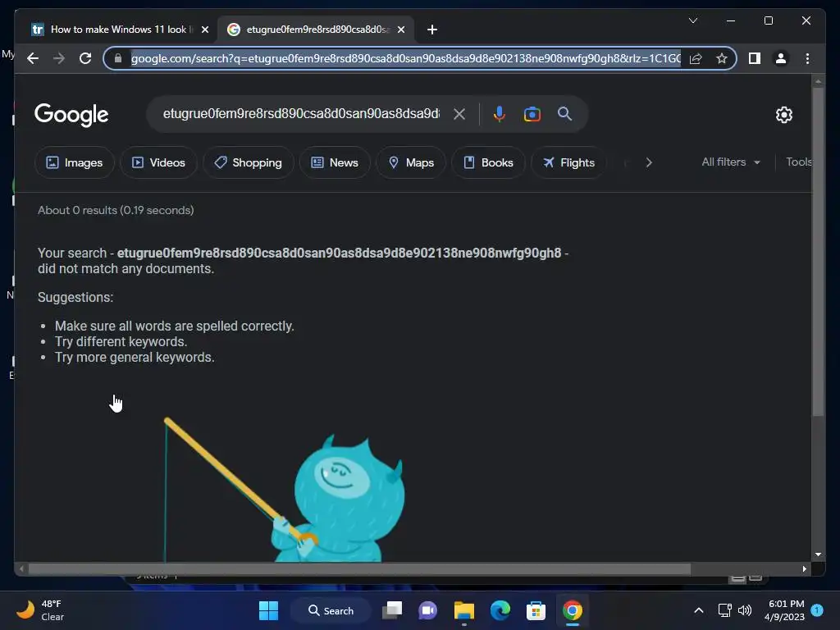
Task: Go back to the previous page
Action: tap(33, 58)
